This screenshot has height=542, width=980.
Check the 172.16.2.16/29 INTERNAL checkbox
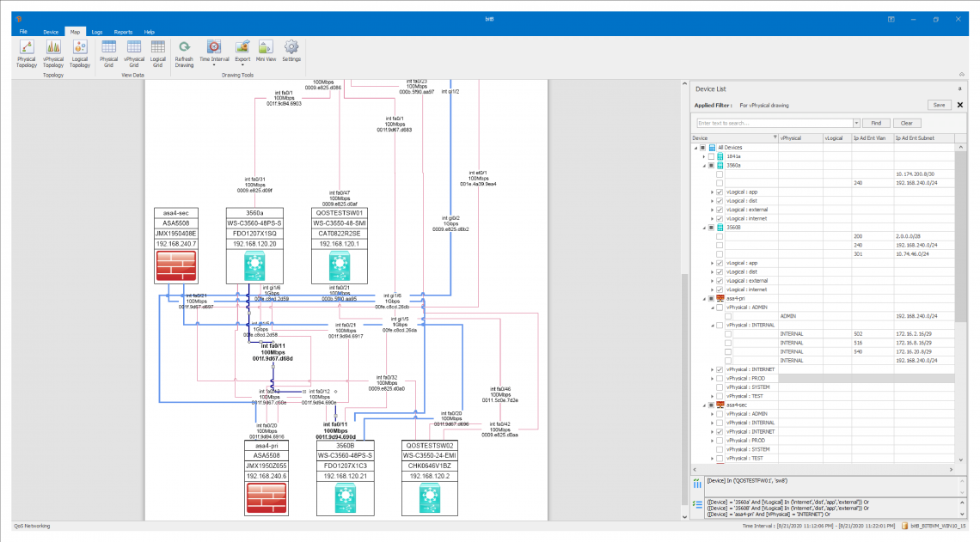(x=729, y=334)
